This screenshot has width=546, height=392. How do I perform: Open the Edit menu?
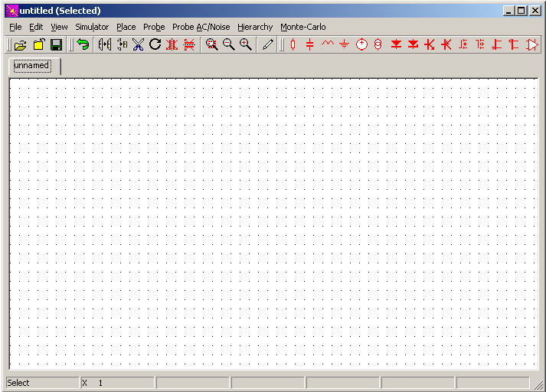coord(36,27)
